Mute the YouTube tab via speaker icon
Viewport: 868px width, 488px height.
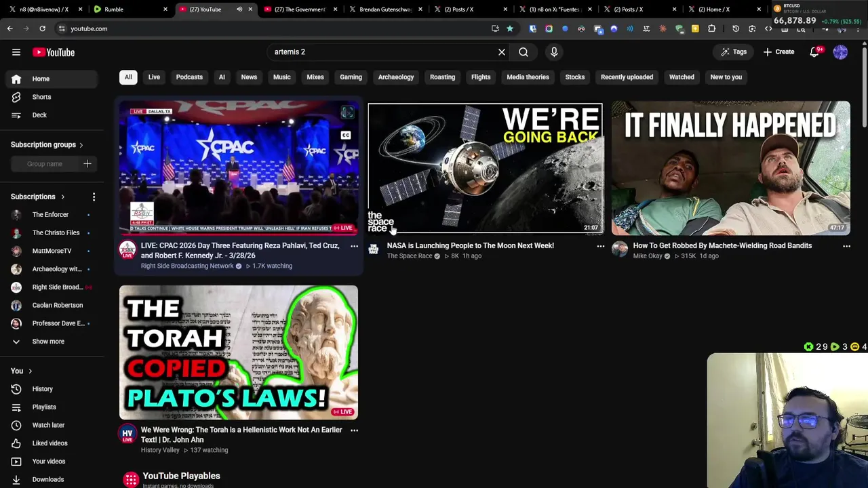tap(239, 9)
